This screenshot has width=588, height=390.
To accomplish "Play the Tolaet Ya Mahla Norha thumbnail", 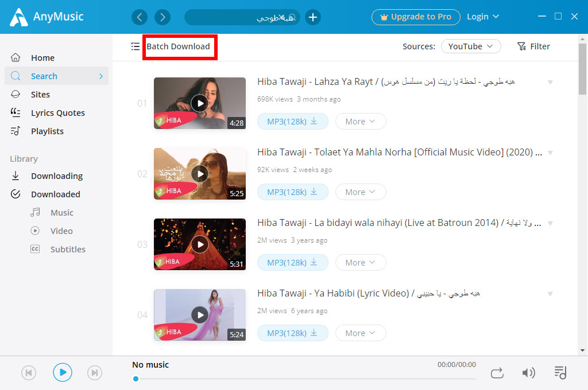I will 200,173.
